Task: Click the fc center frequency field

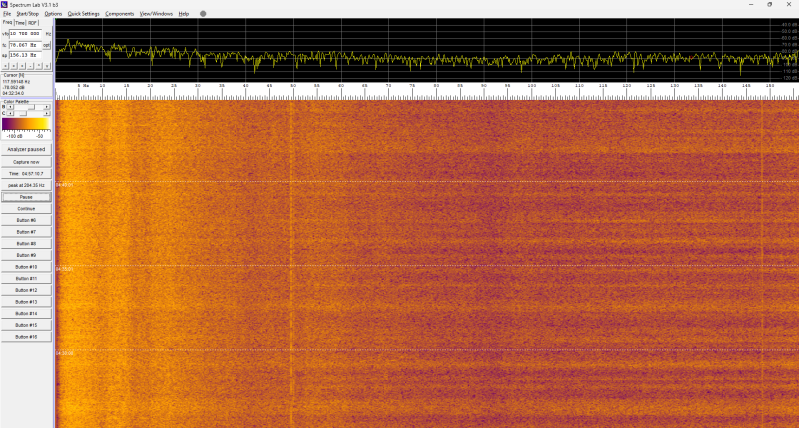Action: pyautogui.click(x=25, y=45)
